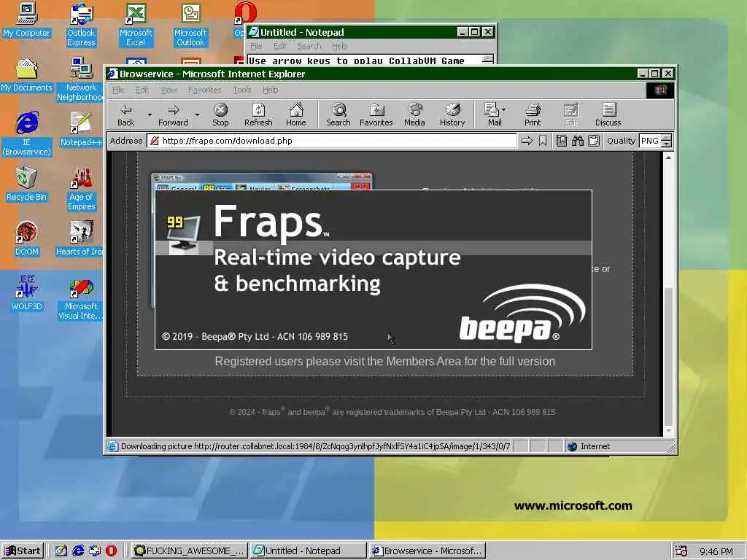Select Microsoft Outlook desktop icon

pos(190,25)
